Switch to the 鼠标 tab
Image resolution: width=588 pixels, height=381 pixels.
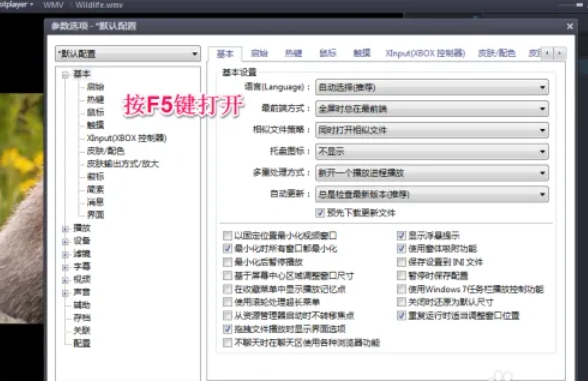(x=327, y=53)
